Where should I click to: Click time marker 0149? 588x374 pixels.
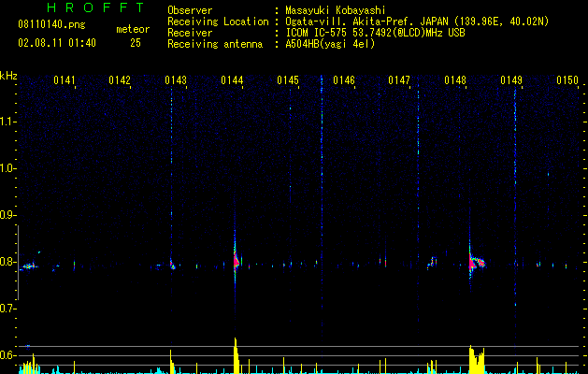(511, 80)
